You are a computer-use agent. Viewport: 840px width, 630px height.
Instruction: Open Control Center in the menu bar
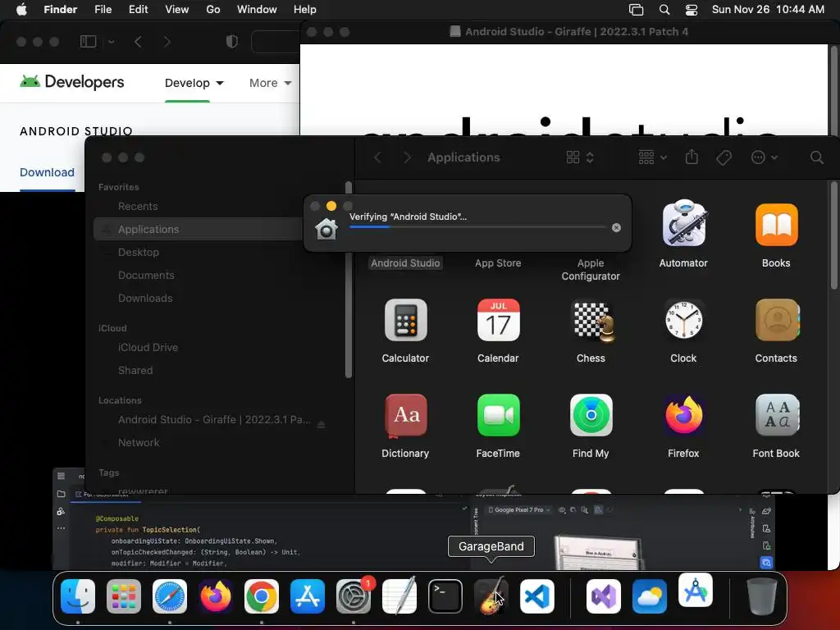[692, 10]
